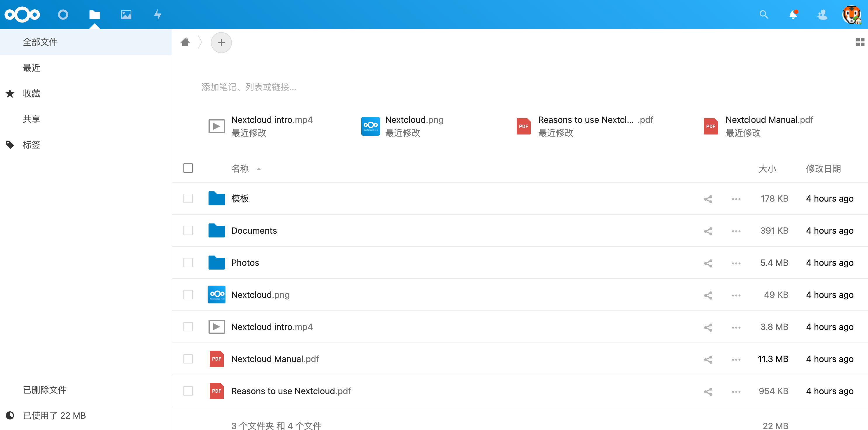Open the user avatar menu
This screenshot has height=430, width=868.
[851, 15]
